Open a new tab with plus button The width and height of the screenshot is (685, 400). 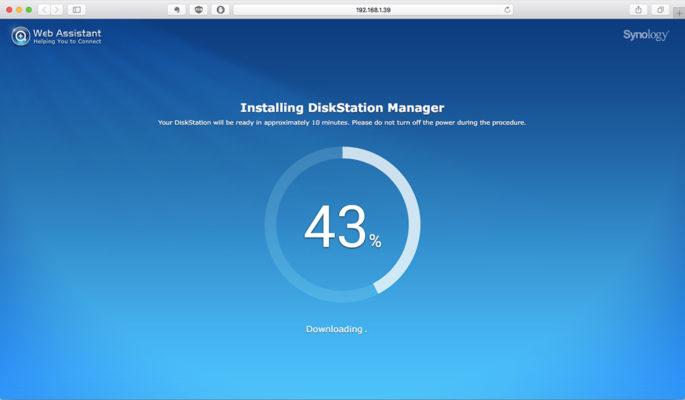point(679,13)
